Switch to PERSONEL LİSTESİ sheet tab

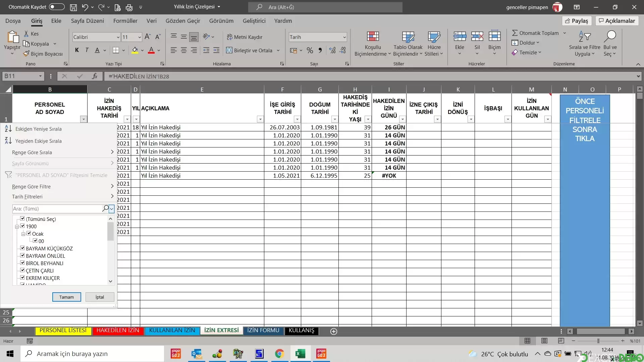[x=63, y=330]
